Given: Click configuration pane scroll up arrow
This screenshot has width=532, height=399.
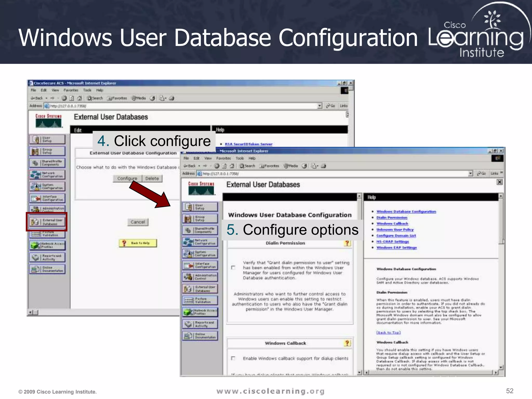Looking at the screenshot, I should point(359,196).
